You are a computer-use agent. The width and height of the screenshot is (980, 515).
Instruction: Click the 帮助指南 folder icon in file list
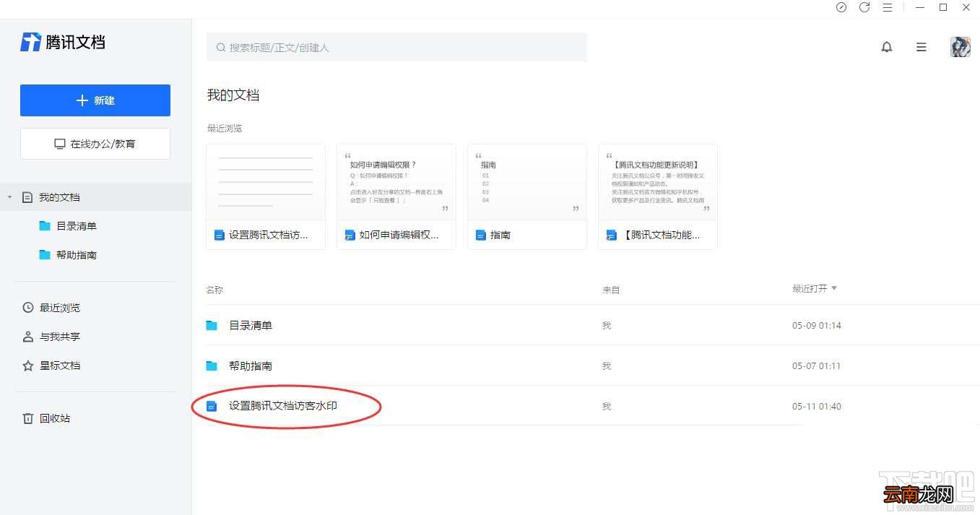tap(212, 366)
